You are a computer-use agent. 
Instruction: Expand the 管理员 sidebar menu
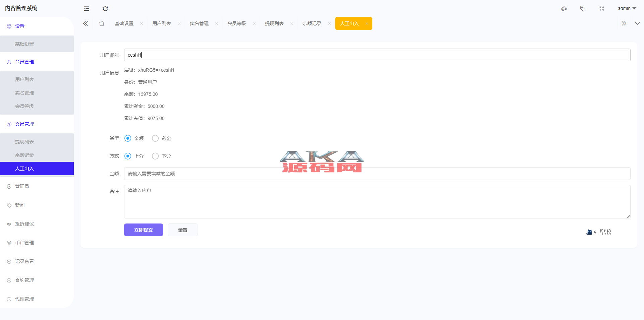[x=22, y=186]
